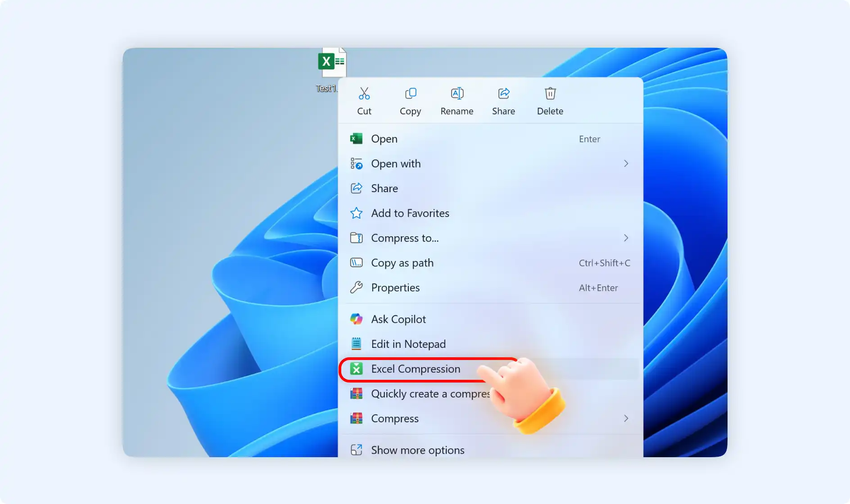Choose Quickly create a compressed file entry
Viewport: 850px width, 504px height.
coord(491,393)
